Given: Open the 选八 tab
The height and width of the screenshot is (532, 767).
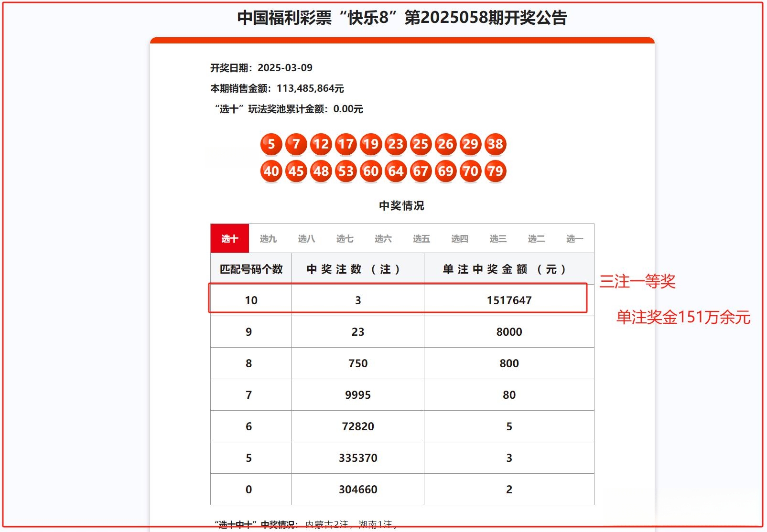Looking at the screenshot, I should [x=306, y=238].
